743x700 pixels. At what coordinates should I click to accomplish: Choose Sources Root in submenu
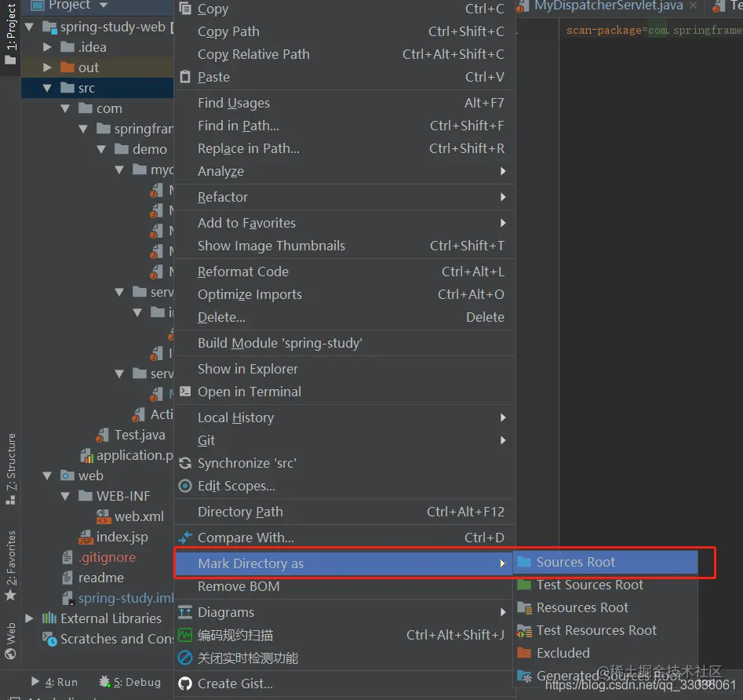click(606, 562)
